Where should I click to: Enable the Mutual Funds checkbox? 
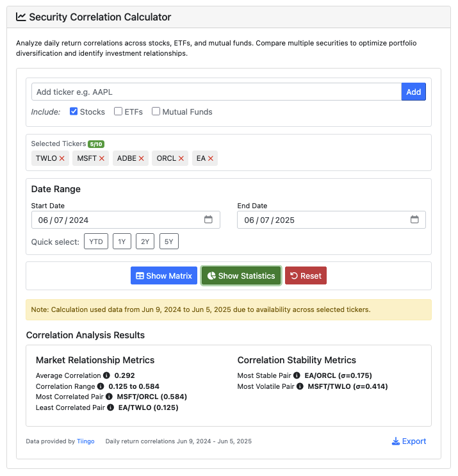click(x=156, y=111)
